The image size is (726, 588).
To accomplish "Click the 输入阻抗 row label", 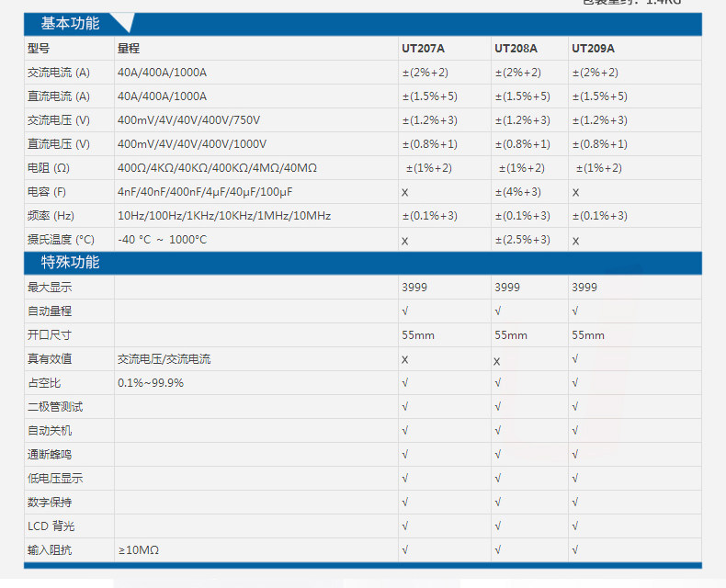I will (50, 550).
